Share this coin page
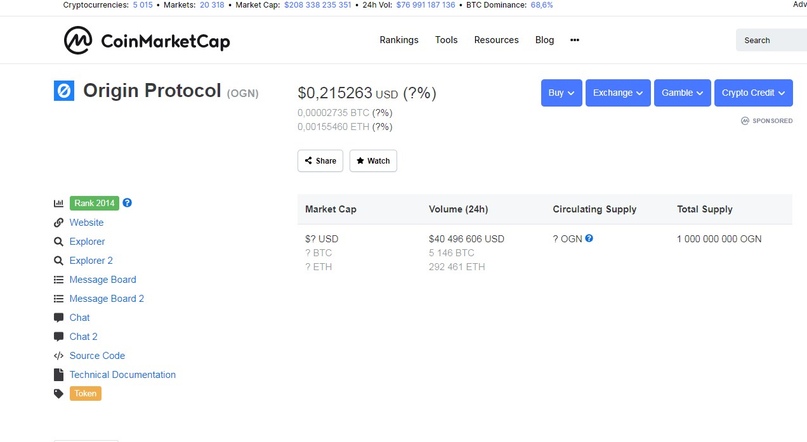The width and height of the screenshot is (807, 442). click(x=320, y=161)
